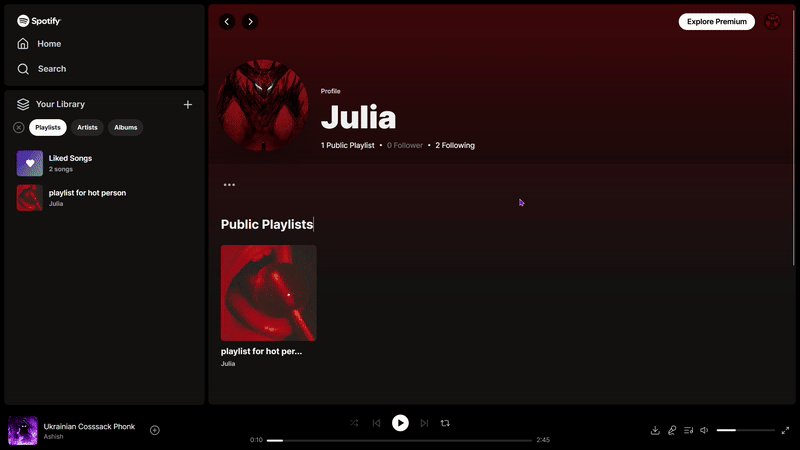The image size is (800, 450).
Task: Select the Albums filter chip
Action: pos(126,128)
